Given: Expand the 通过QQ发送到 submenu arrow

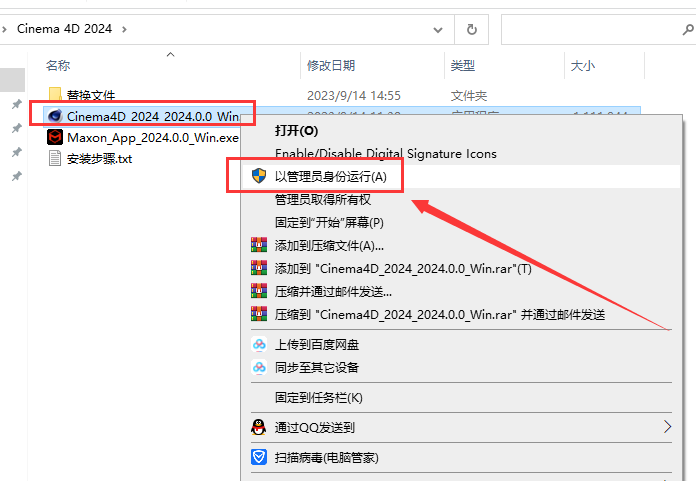Looking at the screenshot, I should click(x=667, y=427).
